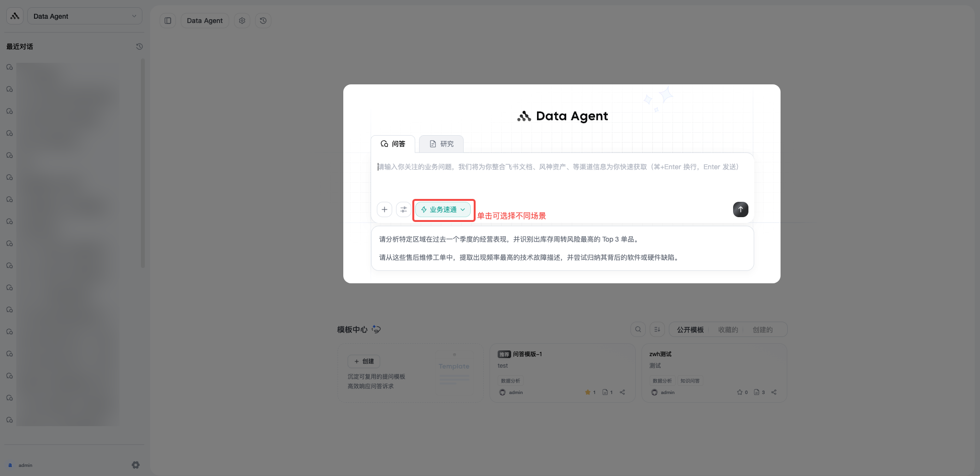Click the Data Agent logo in the sidebar
This screenshot has height=476, width=980.
point(15,16)
